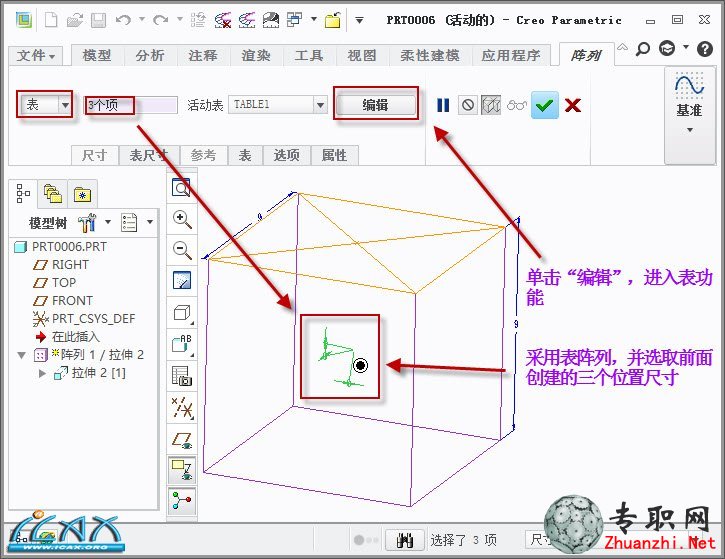Accept the pattern with green check
This screenshot has height=559, width=725.
point(545,105)
